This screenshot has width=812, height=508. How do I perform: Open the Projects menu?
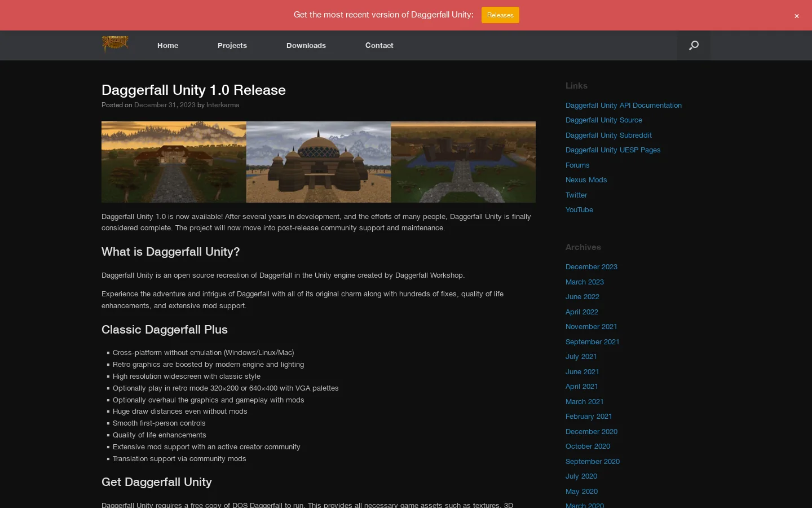[x=232, y=45]
